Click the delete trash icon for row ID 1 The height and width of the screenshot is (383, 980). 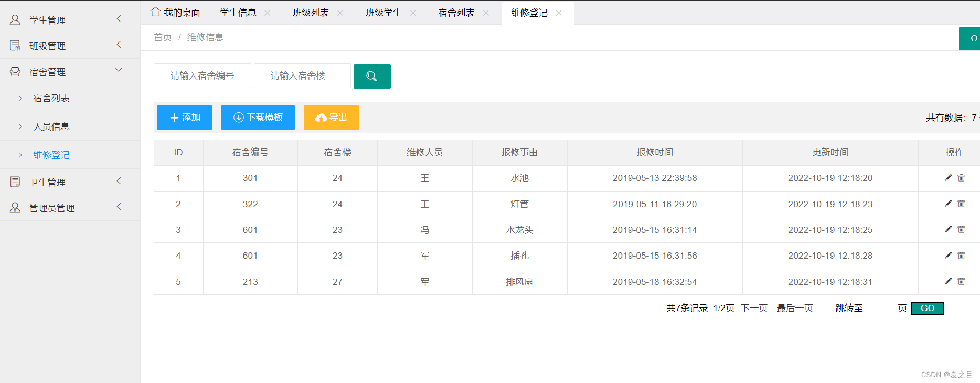tap(962, 178)
